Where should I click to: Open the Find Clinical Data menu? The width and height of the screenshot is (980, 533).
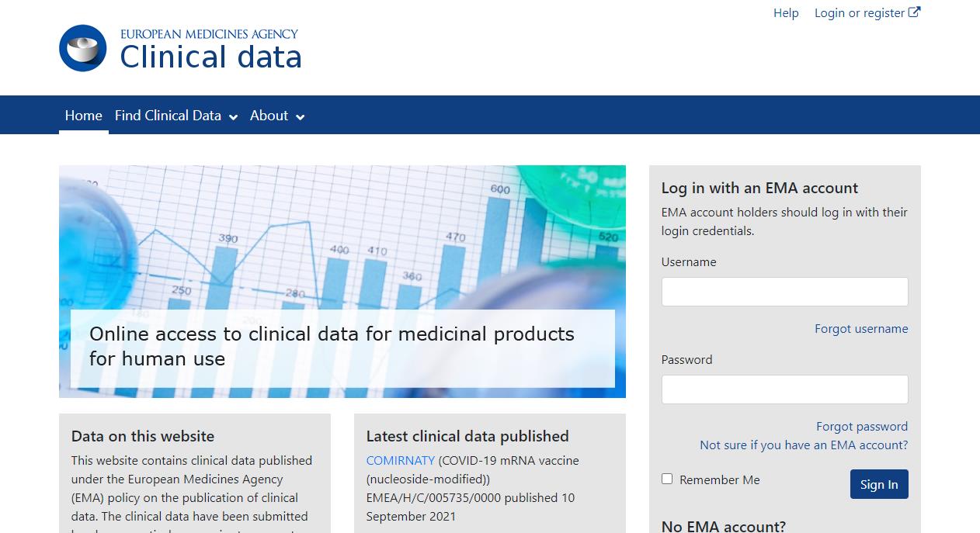tap(167, 116)
